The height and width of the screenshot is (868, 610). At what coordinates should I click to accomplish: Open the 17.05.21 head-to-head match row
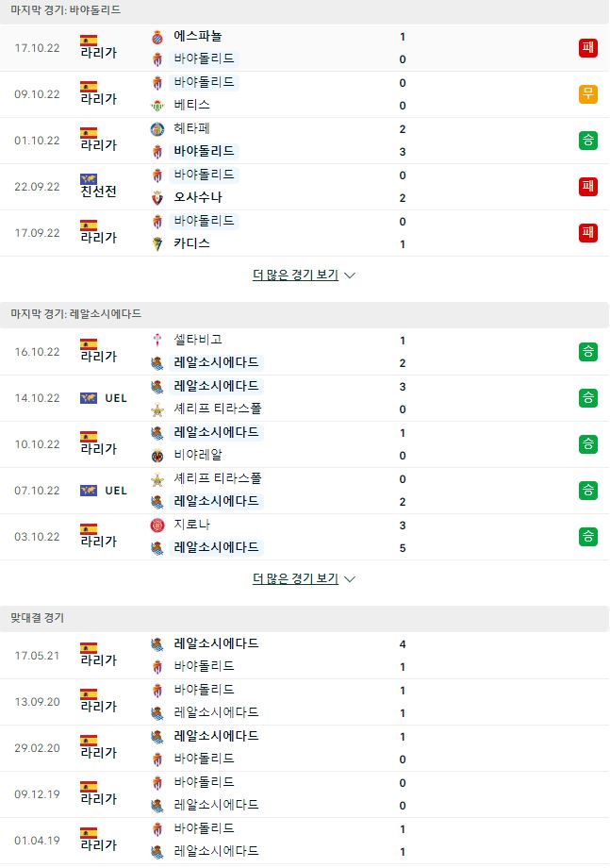coord(305,656)
